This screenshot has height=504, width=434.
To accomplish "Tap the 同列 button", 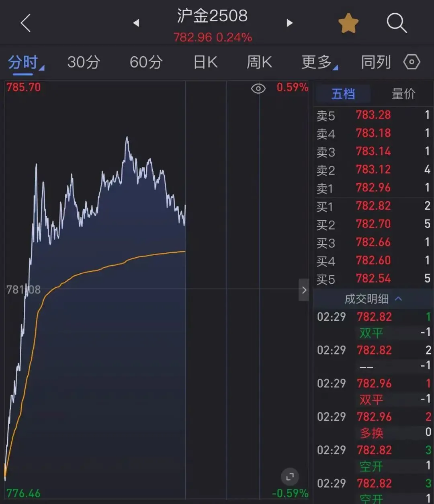I will pos(376,62).
